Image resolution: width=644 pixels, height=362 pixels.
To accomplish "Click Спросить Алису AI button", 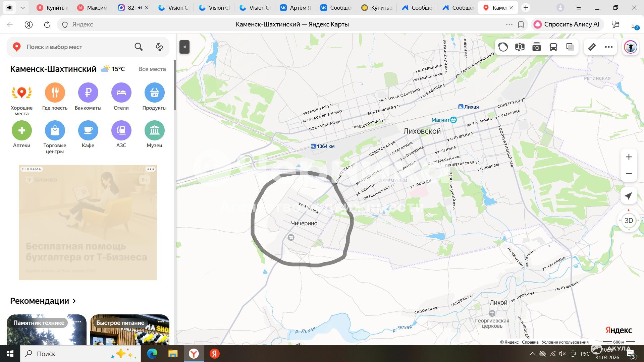I will (x=567, y=24).
